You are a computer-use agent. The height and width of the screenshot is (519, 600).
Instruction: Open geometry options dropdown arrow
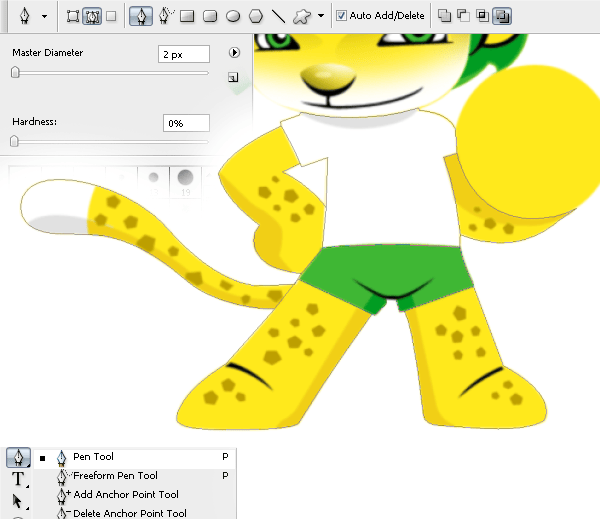click(321, 16)
